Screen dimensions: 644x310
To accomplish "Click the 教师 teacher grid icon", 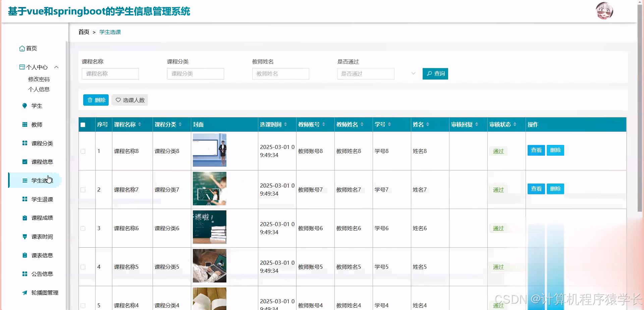I will click(24, 124).
